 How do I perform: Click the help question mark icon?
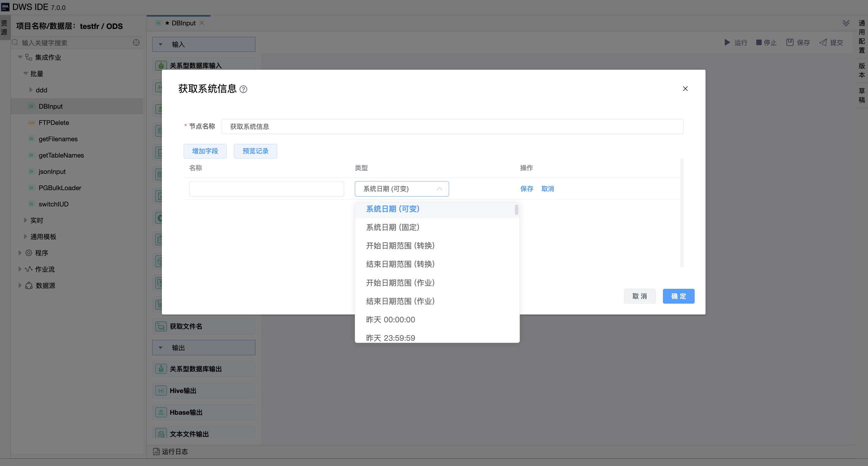pyautogui.click(x=243, y=89)
